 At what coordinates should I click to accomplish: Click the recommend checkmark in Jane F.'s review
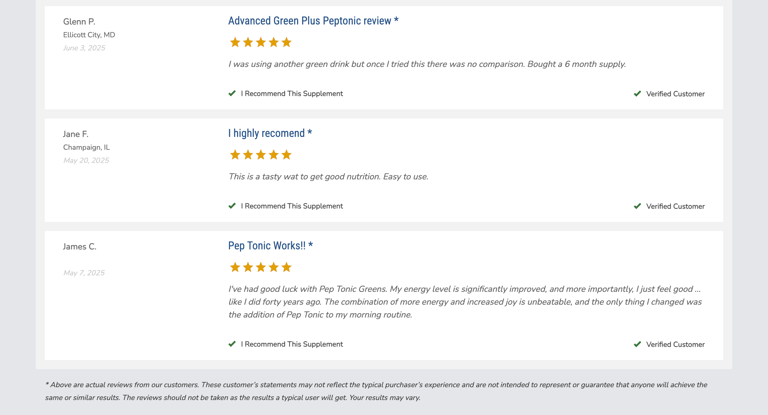pyautogui.click(x=232, y=206)
